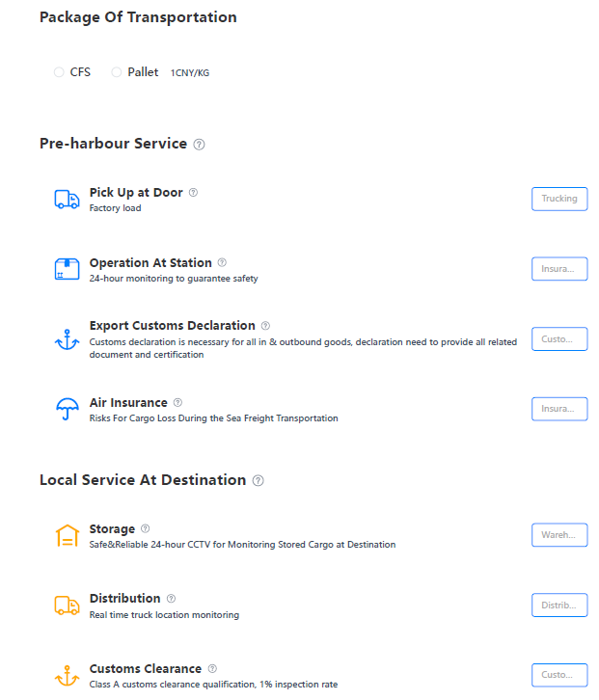This screenshot has height=700, width=599.
Task: Click the help icon next to Air Insurance
Action: click(x=177, y=403)
